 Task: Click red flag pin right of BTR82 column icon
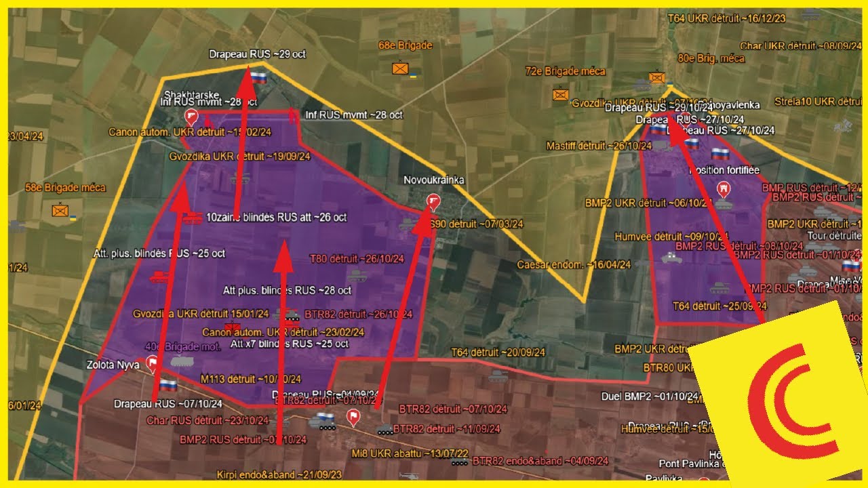click(353, 418)
